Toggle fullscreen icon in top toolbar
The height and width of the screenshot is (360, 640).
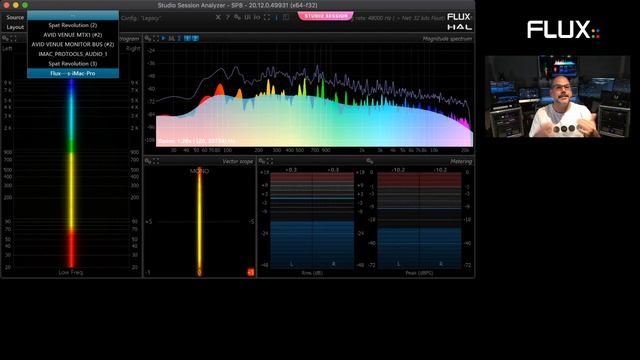pos(267,18)
